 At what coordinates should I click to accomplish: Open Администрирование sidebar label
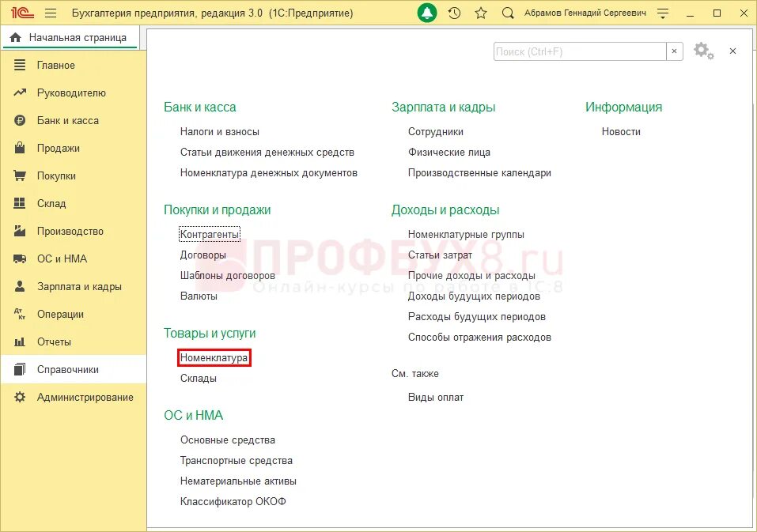click(85, 398)
